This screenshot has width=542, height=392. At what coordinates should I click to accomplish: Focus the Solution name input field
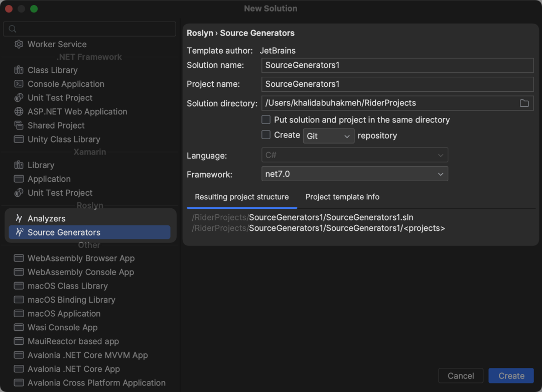tap(397, 65)
